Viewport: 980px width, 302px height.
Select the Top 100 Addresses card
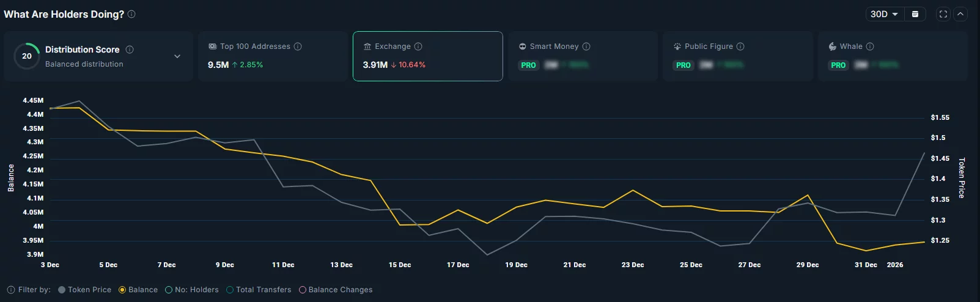[273, 56]
